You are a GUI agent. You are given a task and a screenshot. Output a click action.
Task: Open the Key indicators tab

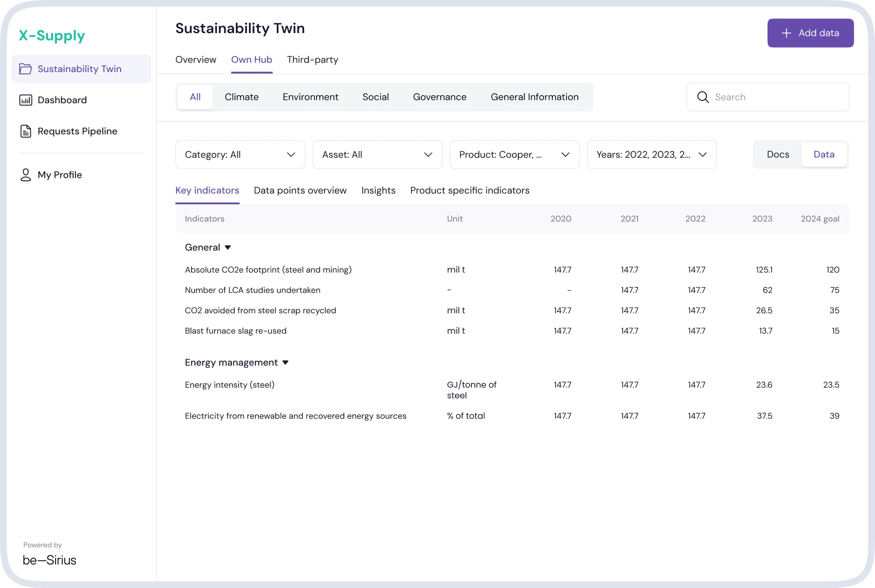[207, 191]
